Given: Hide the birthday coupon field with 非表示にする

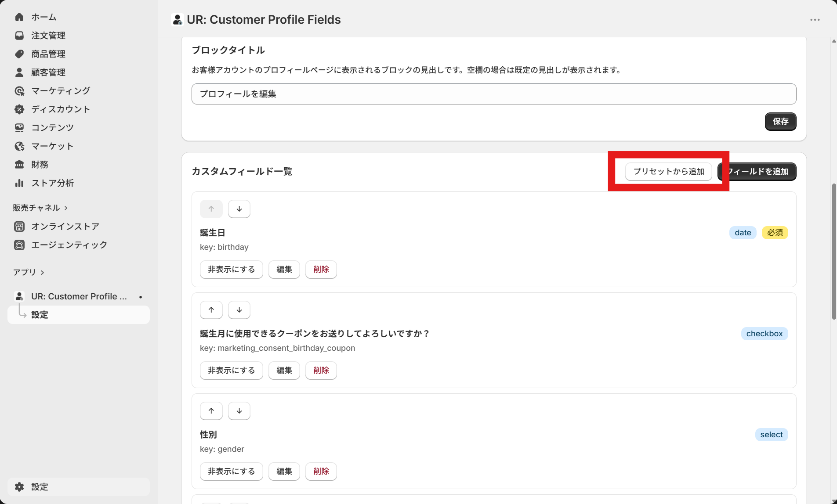Looking at the screenshot, I should click(232, 371).
